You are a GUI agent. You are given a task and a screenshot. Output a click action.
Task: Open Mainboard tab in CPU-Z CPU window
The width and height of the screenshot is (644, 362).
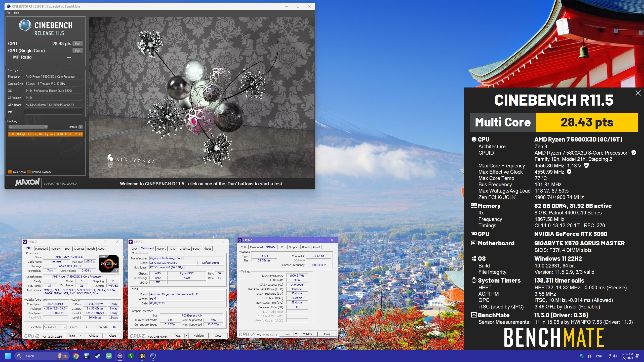pos(42,249)
